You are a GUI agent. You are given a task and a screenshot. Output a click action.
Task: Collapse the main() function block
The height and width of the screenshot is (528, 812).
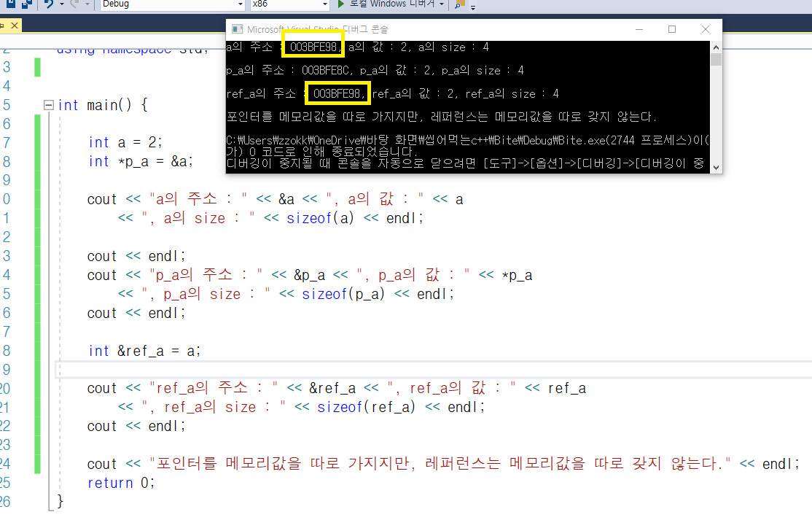[x=49, y=105]
